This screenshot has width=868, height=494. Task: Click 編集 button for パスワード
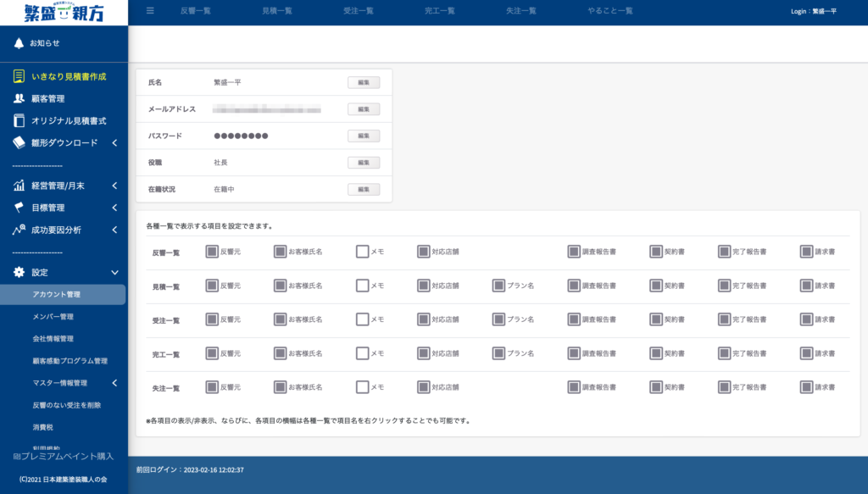pos(364,136)
